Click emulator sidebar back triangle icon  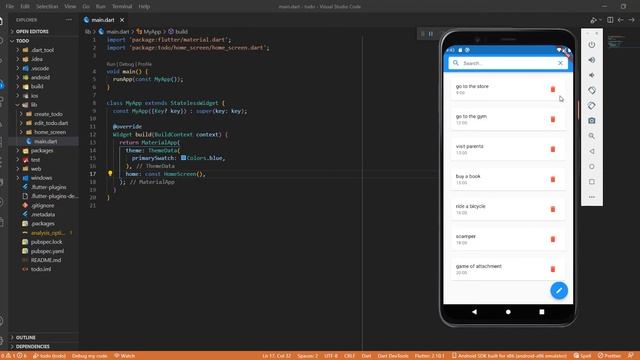coord(591,151)
